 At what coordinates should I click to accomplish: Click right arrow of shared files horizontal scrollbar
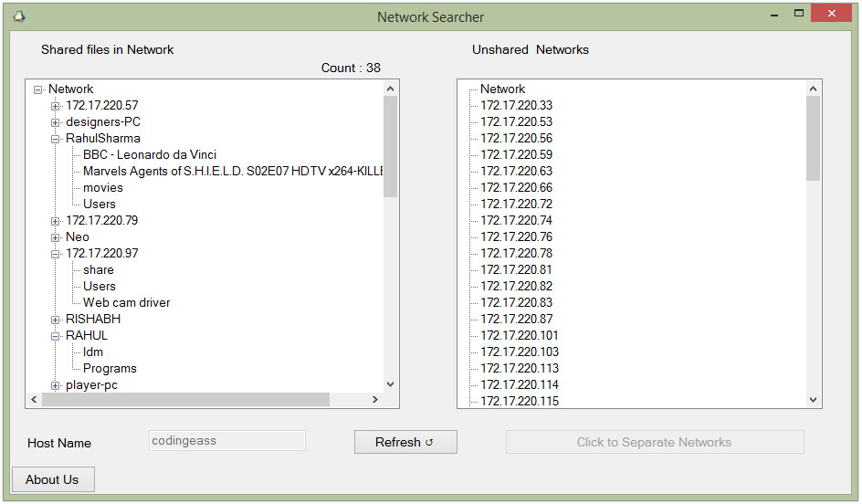click(x=375, y=400)
